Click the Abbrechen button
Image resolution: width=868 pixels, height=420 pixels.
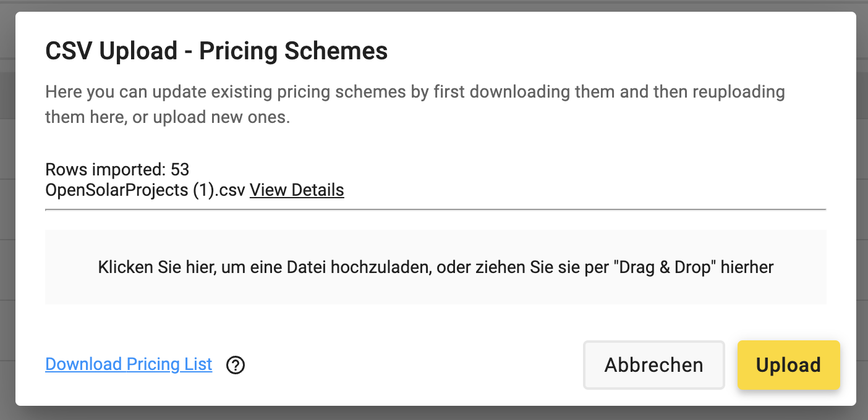point(653,365)
